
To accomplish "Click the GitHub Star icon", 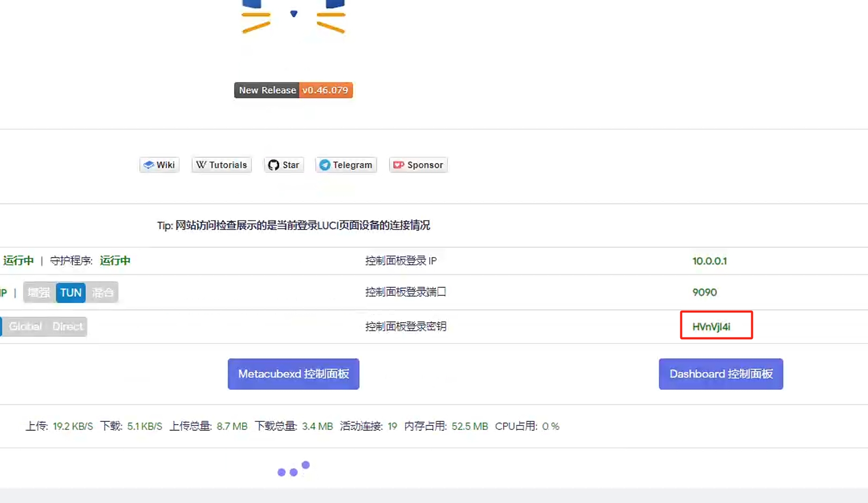I will [273, 165].
